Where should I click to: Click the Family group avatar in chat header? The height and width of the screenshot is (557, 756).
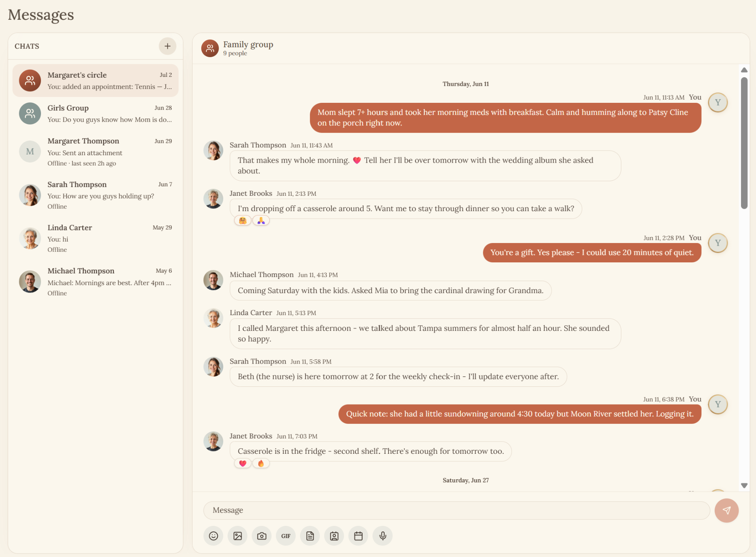(210, 48)
